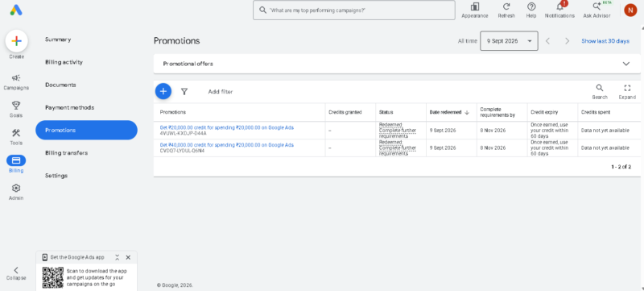Open the Google Ads logo home
644x291 pixels.
tap(16, 10)
